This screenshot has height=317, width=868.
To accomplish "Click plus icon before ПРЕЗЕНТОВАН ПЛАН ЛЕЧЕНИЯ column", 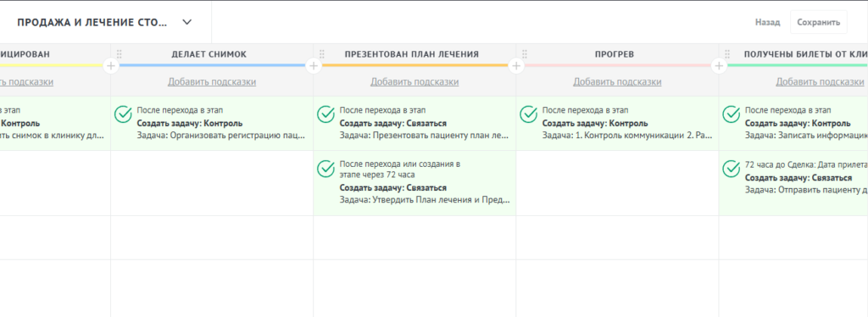I will (x=314, y=66).
